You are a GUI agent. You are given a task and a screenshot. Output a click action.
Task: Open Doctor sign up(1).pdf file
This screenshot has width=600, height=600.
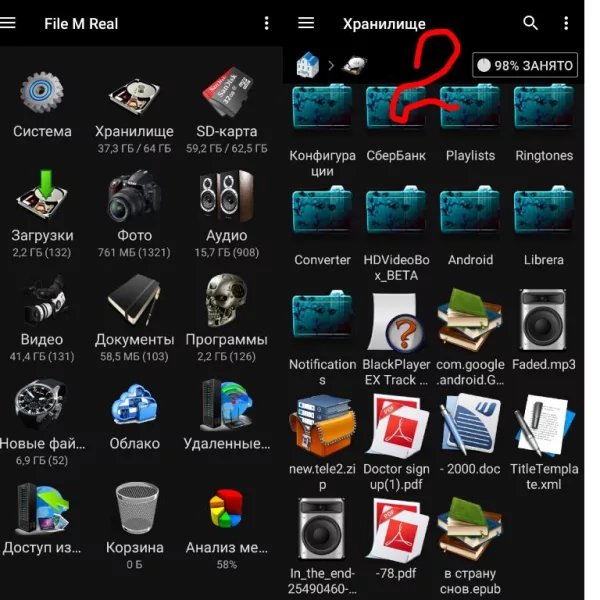tap(396, 426)
